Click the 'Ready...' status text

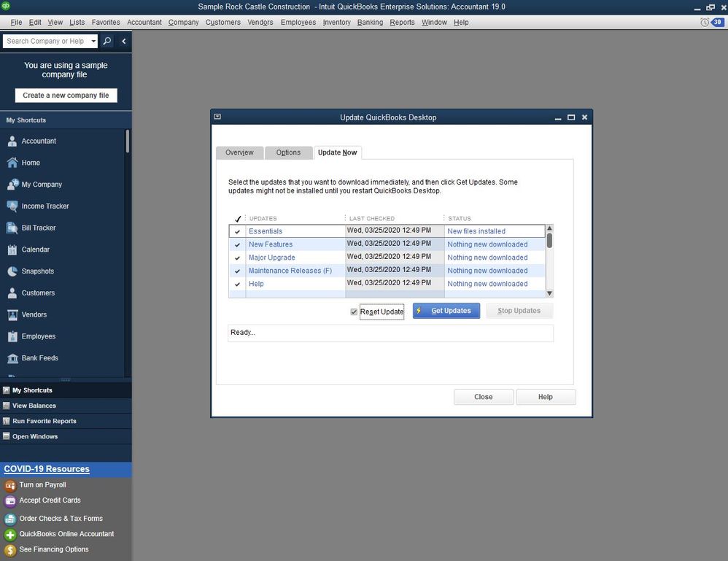243,333
